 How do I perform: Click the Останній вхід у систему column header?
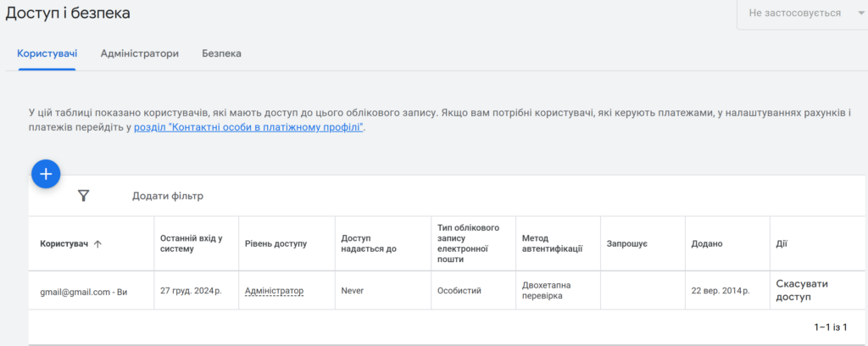click(191, 243)
